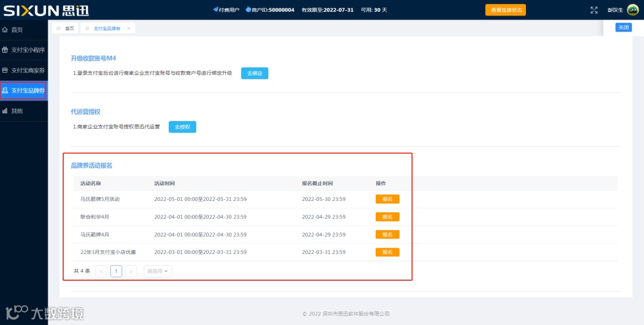This screenshot has height=325, width=644.
Task: Click the 联合利华4月 activity name
Action: tap(95, 217)
